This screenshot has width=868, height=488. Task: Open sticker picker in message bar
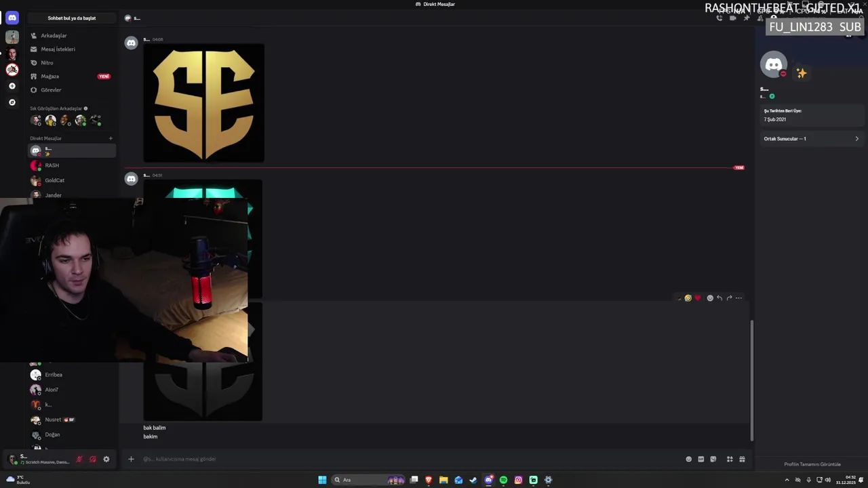[x=713, y=459]
